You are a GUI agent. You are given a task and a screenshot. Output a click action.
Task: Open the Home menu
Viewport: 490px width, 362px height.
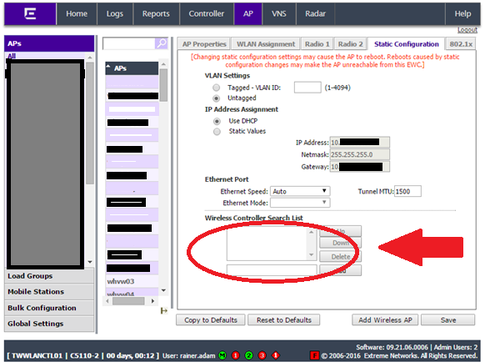pyautogui.click(x=77, y=14)
